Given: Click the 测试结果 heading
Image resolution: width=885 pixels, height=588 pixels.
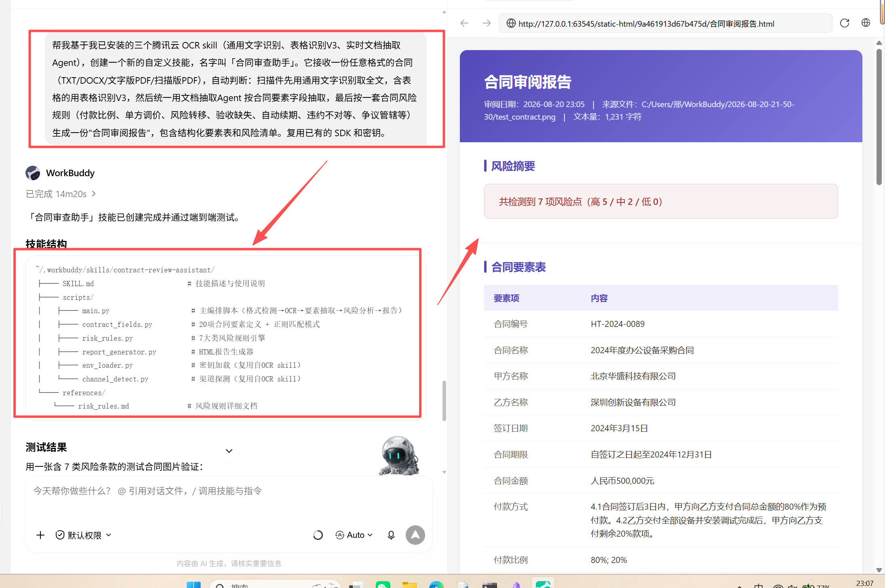Looking at the screenshot, I should coord(46,447).
